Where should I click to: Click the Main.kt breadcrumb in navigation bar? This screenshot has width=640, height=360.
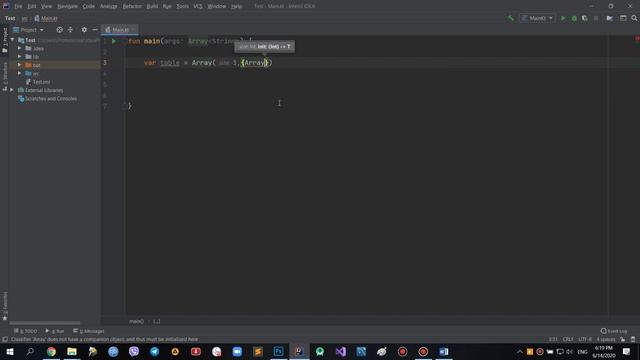coord(46,18)
